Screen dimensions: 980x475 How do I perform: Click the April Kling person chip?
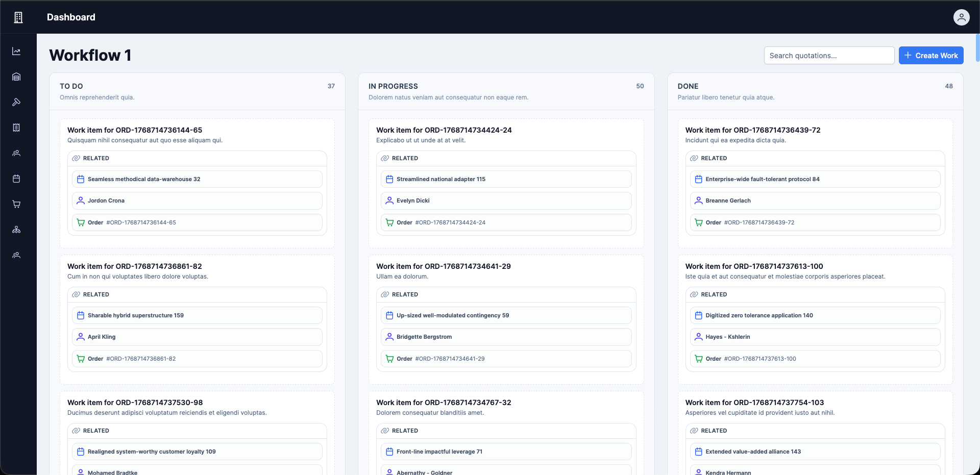pos(197,337)
